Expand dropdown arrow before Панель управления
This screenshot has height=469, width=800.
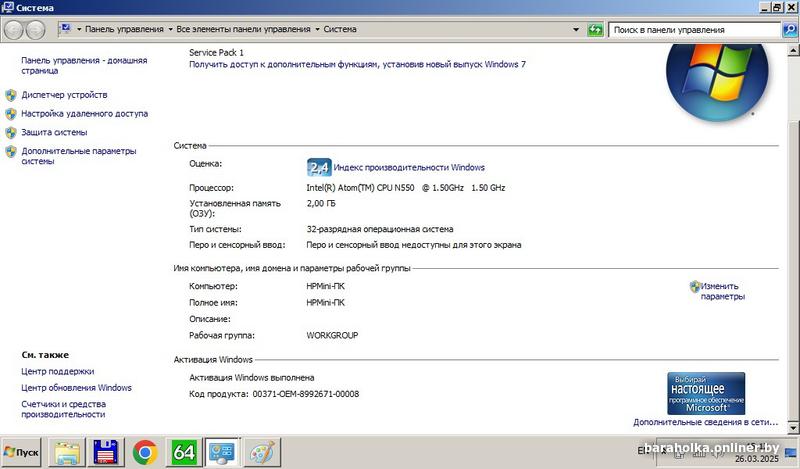pyautogui.click(x=79, y=30)
